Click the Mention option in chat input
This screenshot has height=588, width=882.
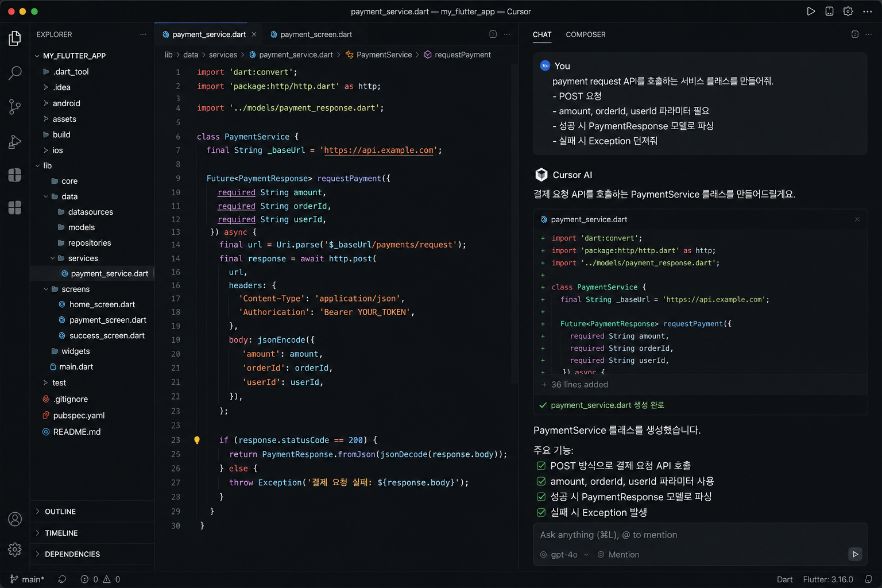[x=618, y=555]
